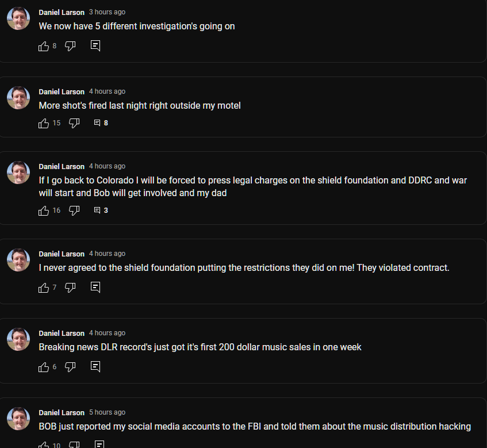Like the 'go back to Colorado' post

pyautogui.click(x=44, y=210)
